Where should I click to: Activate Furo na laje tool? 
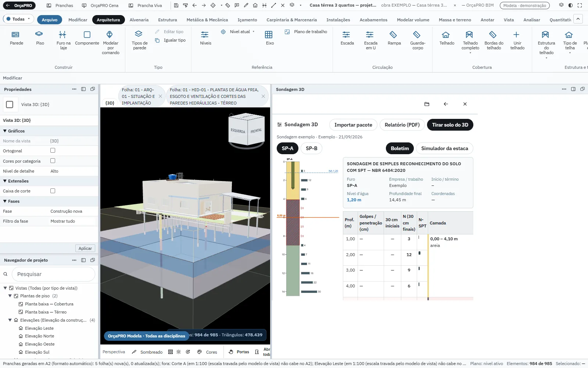point(63,40)
